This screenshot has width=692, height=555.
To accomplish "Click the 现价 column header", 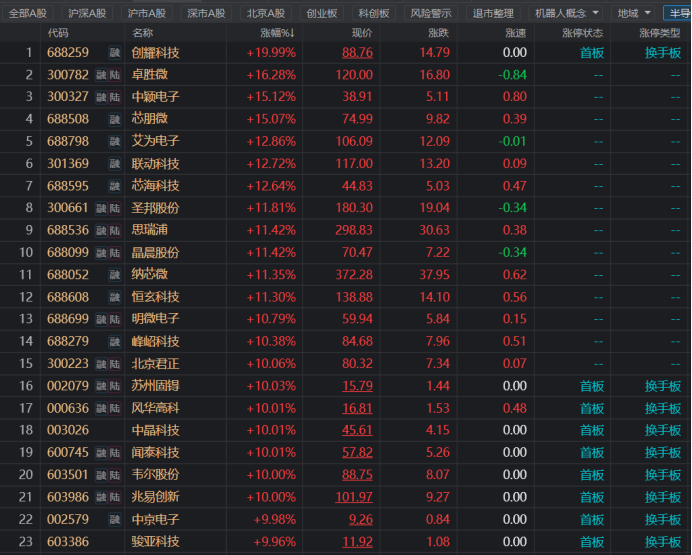I will pos(360,33).
